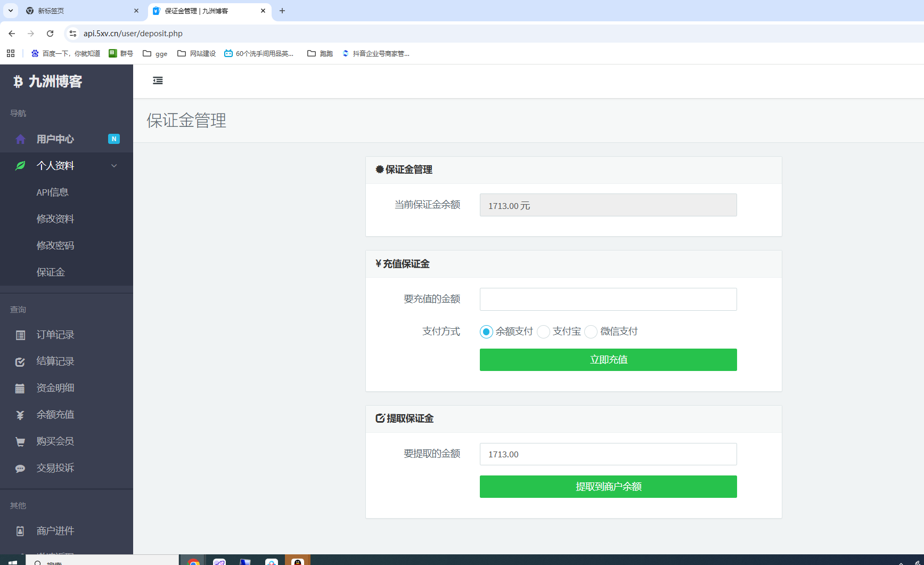
Task: Select 余额支付 payment radio button
Action: pyautogui.click(x=486, y=332)
